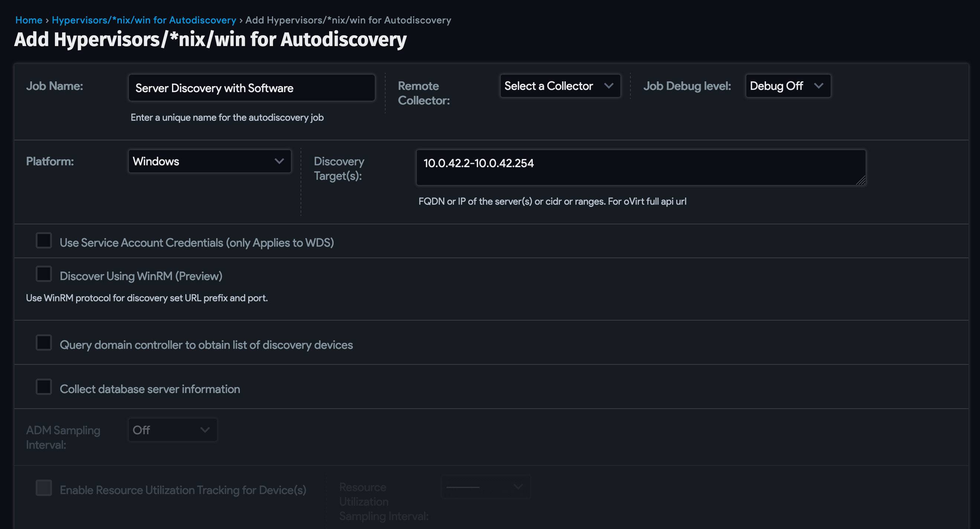The image size is (980, 529).
Task: Select the IP range text 10.0.42.2-10.0.42.254
Action: coord(478,163)
